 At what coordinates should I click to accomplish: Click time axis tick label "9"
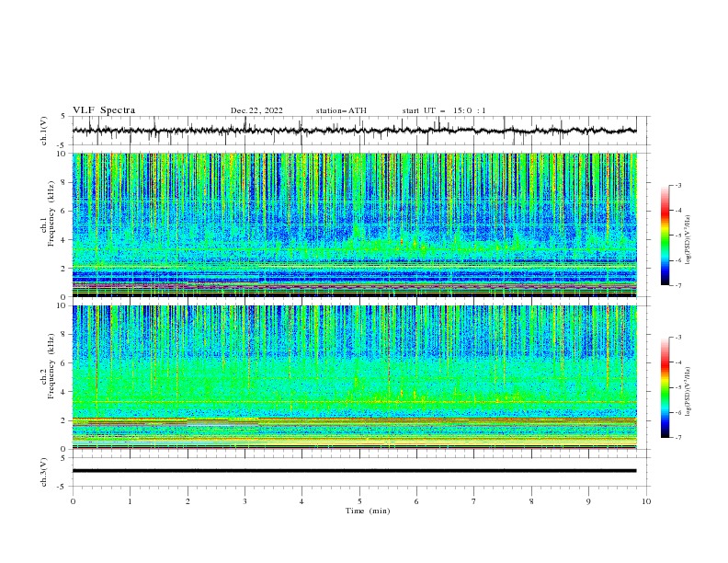coord(588,501)
